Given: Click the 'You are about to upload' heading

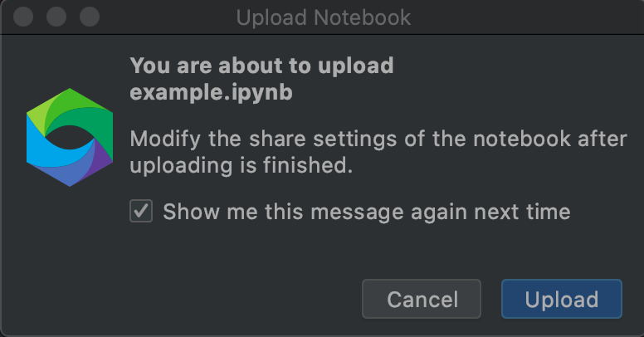Looking at the screenshot, I should coord(261,66).
